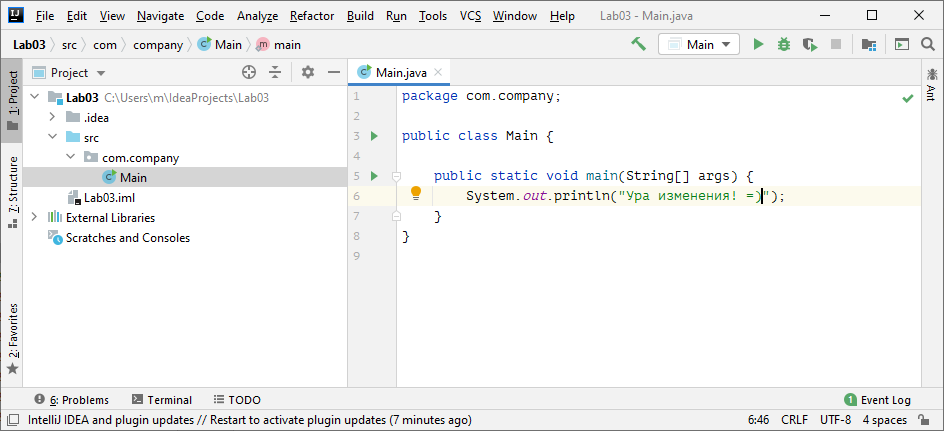Collapse all in Project panel
This screenshot has width=944, height=431.
click(275, 73)
